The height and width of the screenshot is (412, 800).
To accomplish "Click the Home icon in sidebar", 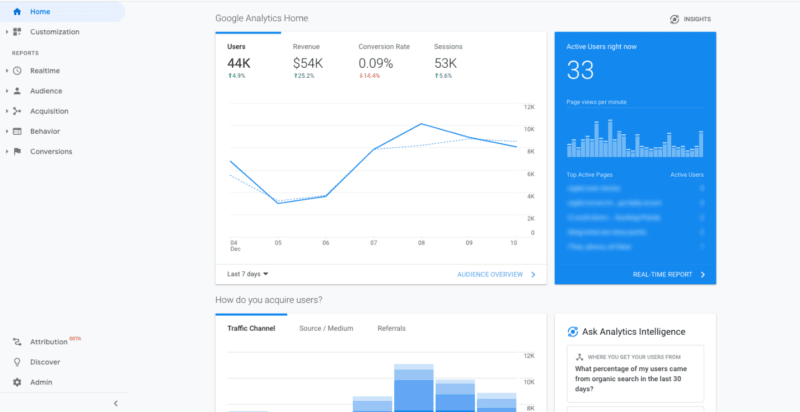I will (x=17, y=12).
